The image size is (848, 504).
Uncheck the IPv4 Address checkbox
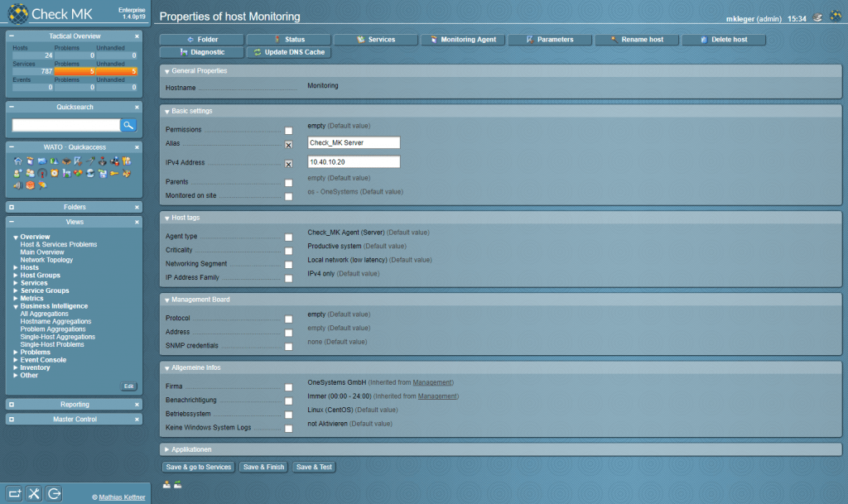click(288, 164)
